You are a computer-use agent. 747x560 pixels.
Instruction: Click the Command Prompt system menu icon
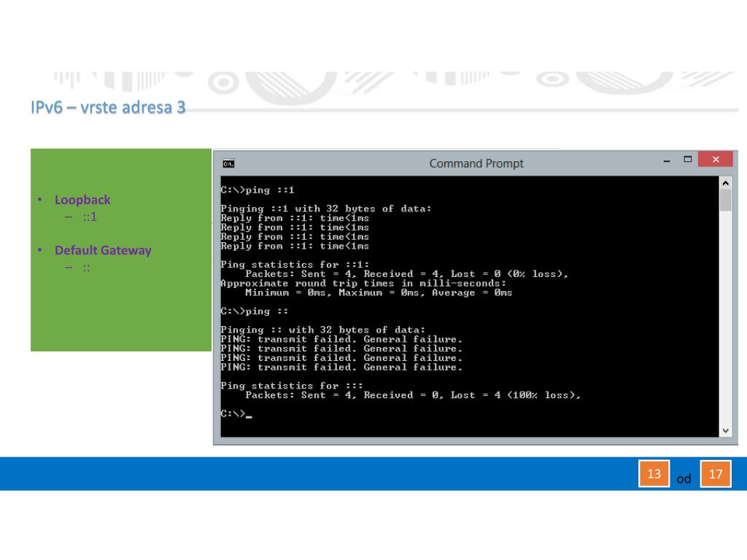click(228, 164)
